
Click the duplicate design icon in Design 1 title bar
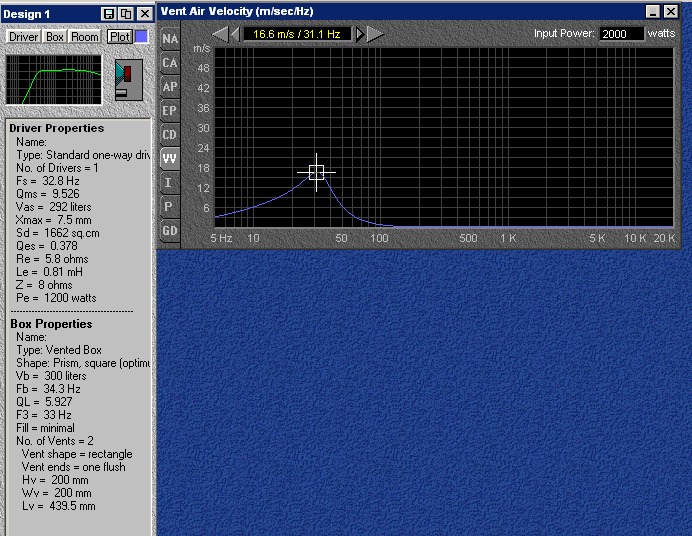coord(126,14)
